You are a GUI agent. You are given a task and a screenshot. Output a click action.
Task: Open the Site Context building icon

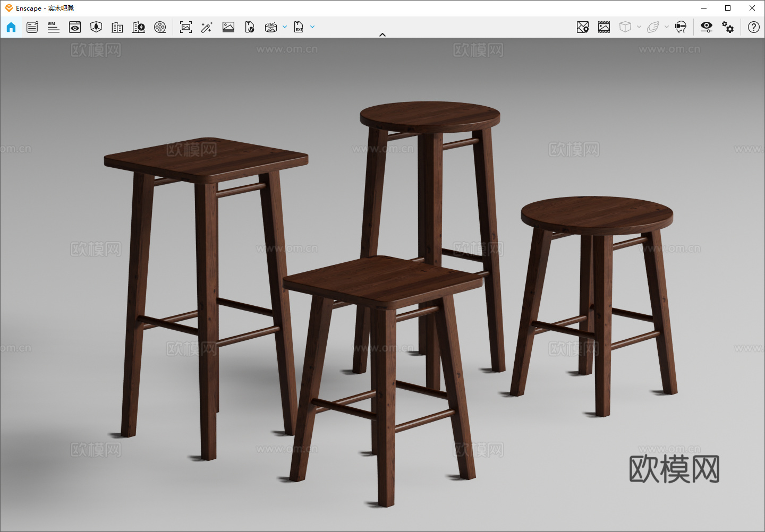(x=117, y=27)
